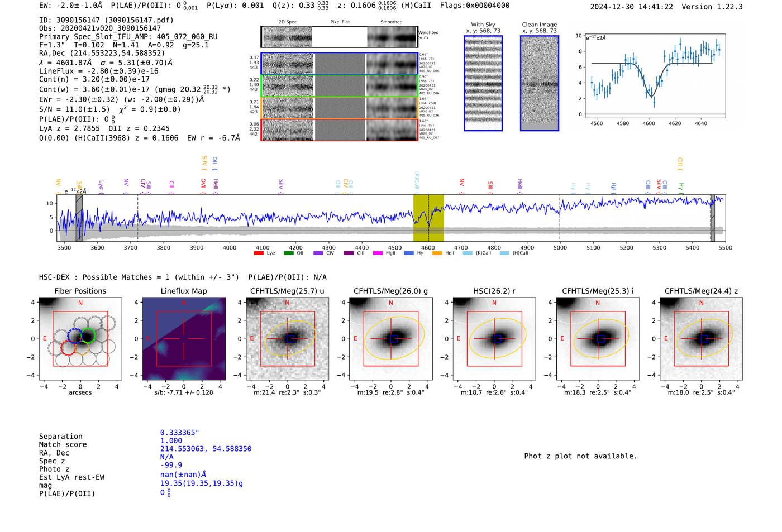Click the HSC-DEX : Possible Matches heading

click(x=139, y=277)
